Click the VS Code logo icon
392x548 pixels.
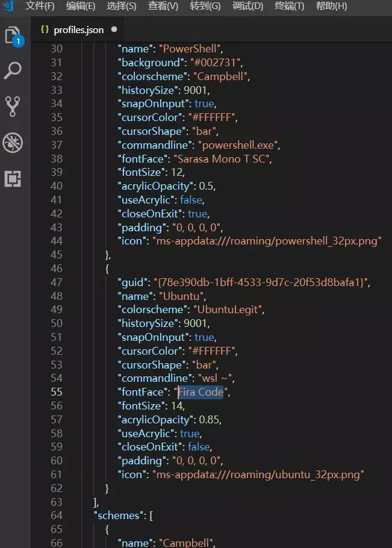8,5
